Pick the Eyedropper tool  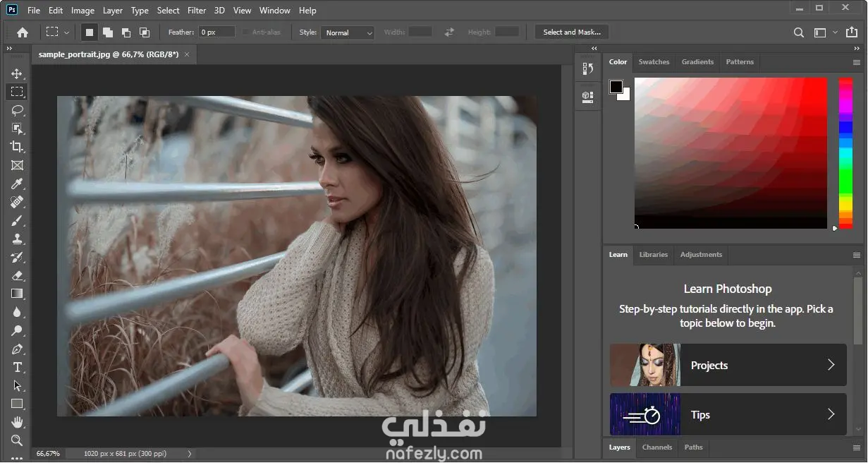click(x=17, y=184)
